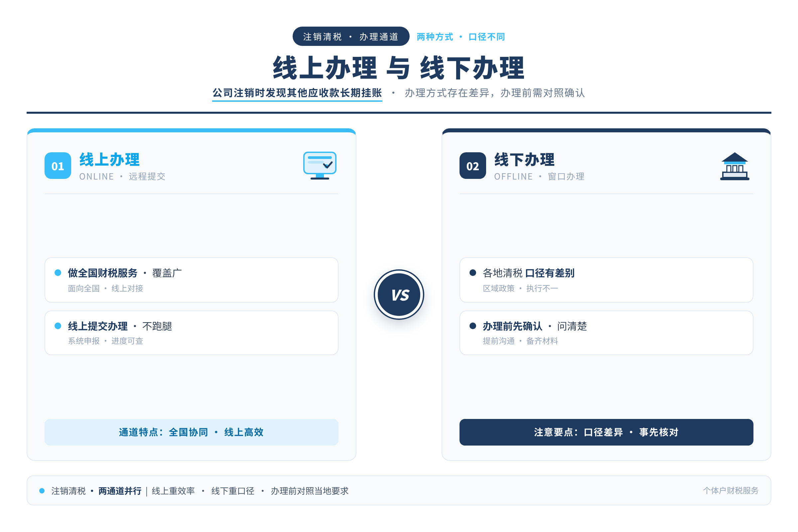Click the 01 number badge
The image size is (798, 532).
point(58,166)
